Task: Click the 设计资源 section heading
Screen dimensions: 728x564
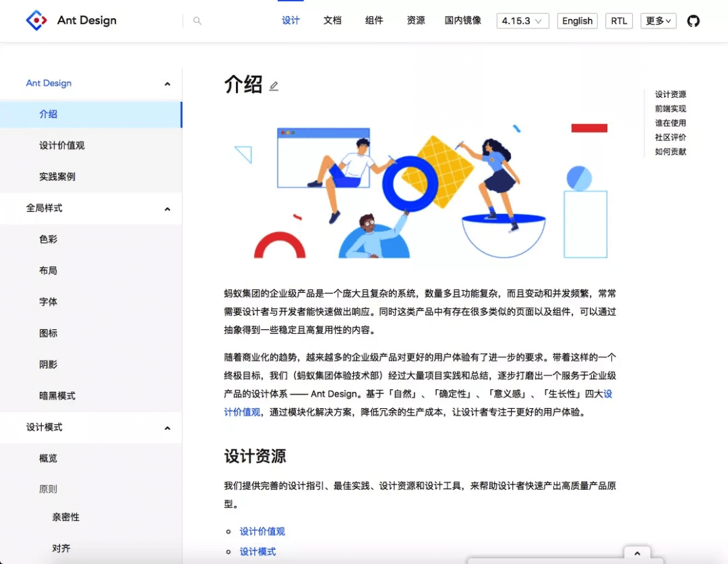Action: coord(255,456)
